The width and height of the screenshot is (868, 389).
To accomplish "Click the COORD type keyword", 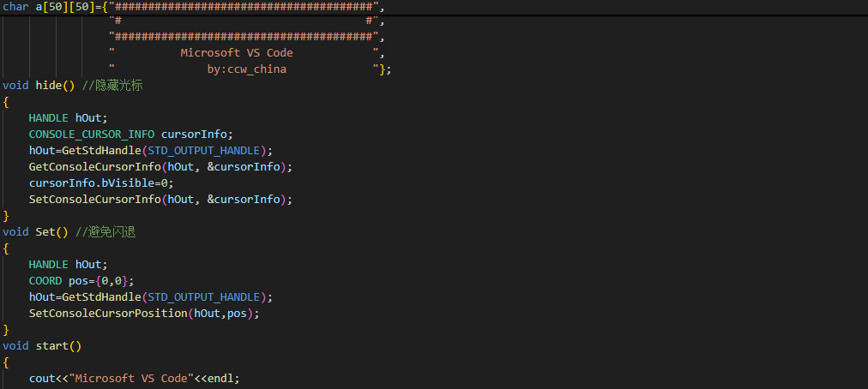I will click(45, 281).
